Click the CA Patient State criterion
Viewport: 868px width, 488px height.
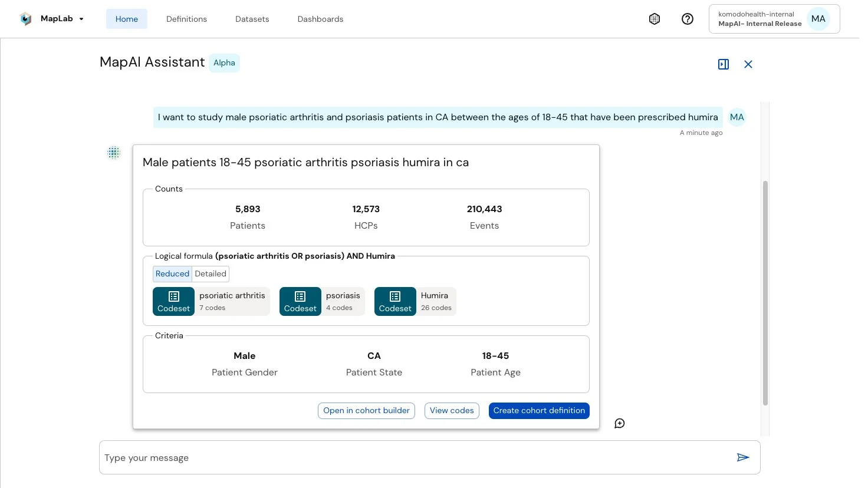pyautogui.click(x=374, y=364)
